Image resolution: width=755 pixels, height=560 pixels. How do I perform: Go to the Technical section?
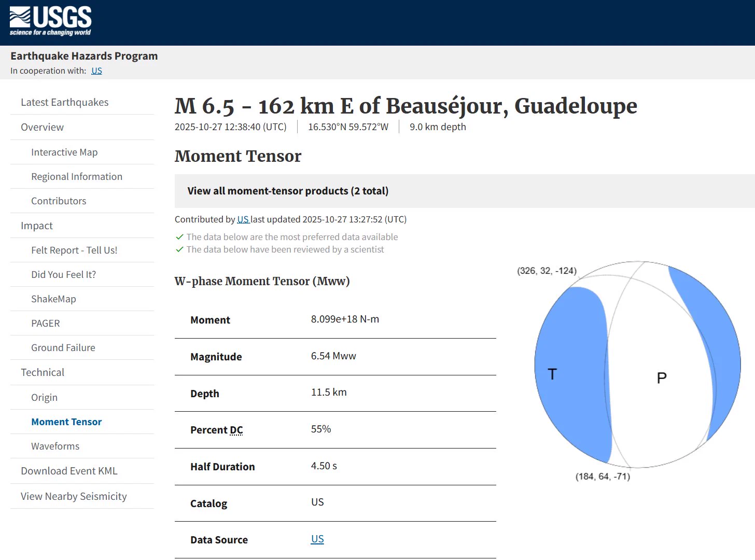pyautogui.click(x=43, y=372)
